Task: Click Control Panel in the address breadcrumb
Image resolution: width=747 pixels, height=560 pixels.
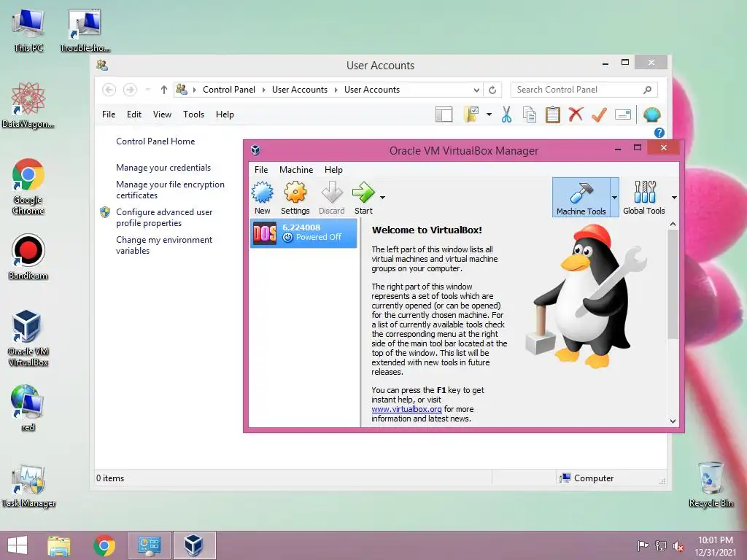Action: point(228,90)
